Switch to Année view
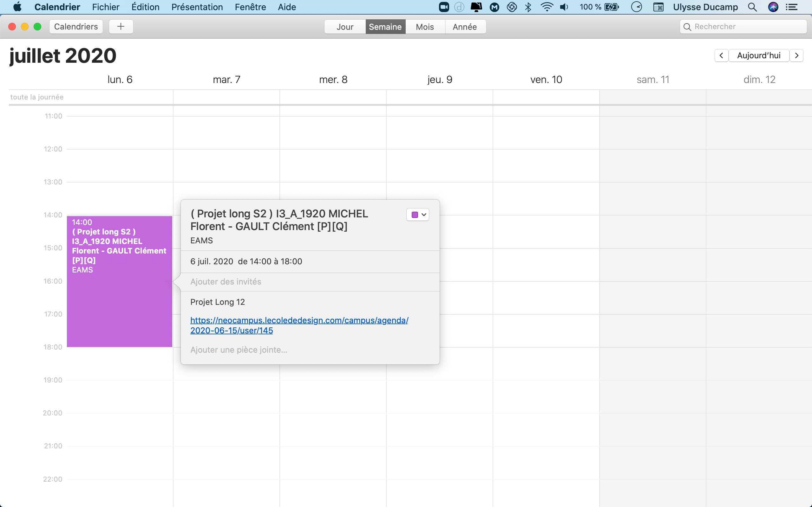 click(x=465, y=27)
